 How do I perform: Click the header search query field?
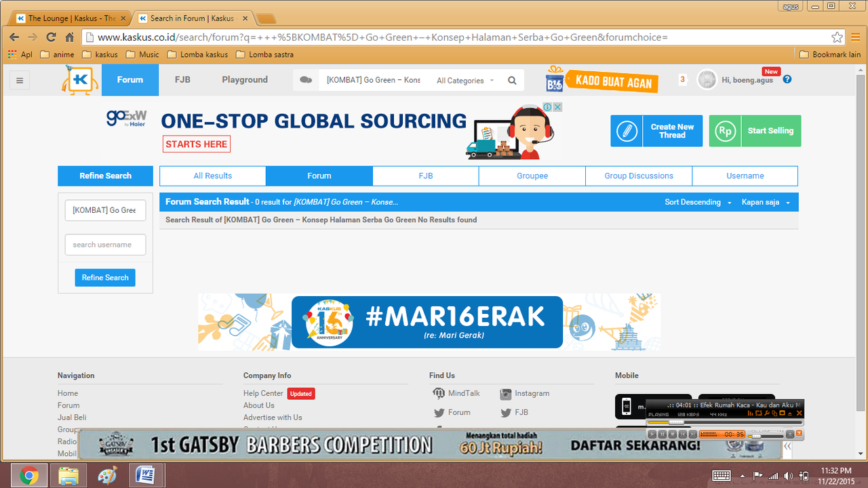[x=374, y=80]
